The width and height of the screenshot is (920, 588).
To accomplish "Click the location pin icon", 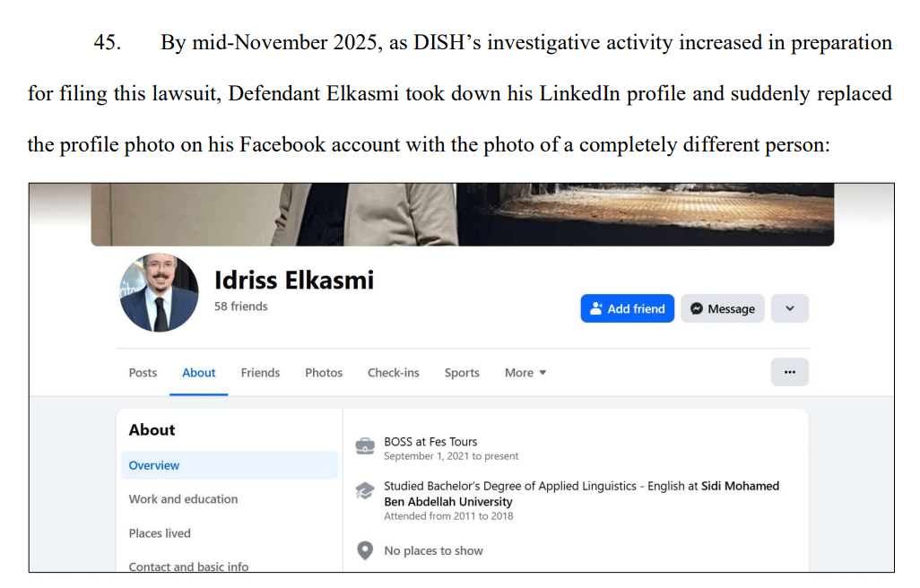I will coord(365,550).
